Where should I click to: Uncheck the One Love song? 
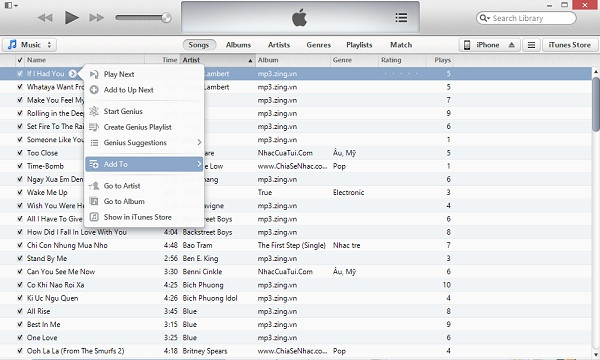20,338
